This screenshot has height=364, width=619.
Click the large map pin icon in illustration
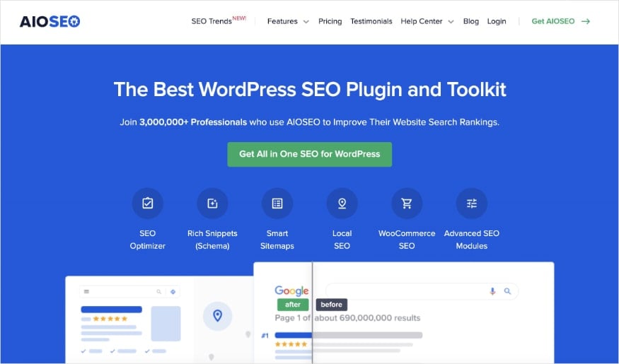coord(217,316)
